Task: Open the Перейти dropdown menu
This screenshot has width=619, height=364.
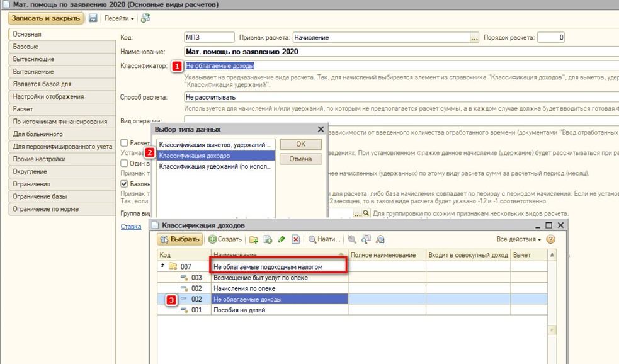Action: point(120,18)
